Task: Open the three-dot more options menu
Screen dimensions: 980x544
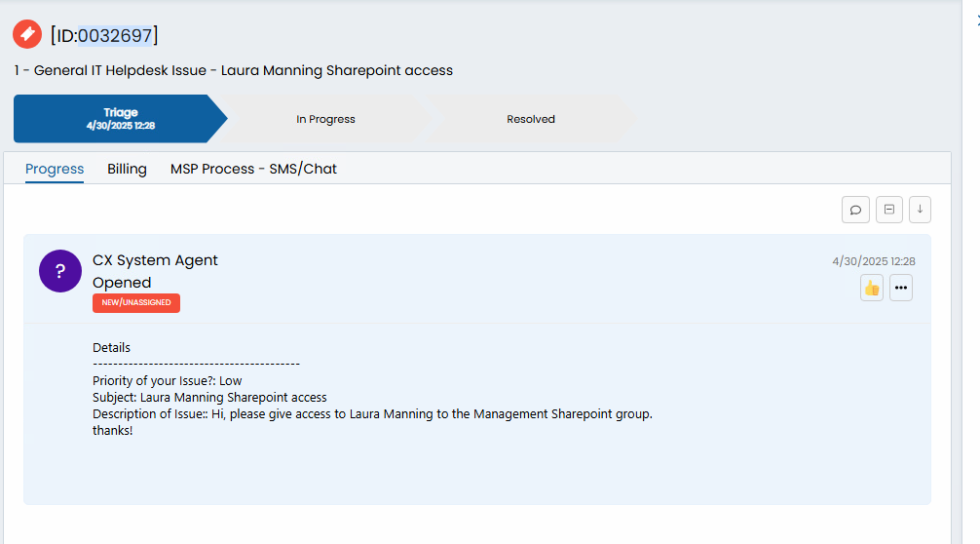Action: click(x=901, y=288)
